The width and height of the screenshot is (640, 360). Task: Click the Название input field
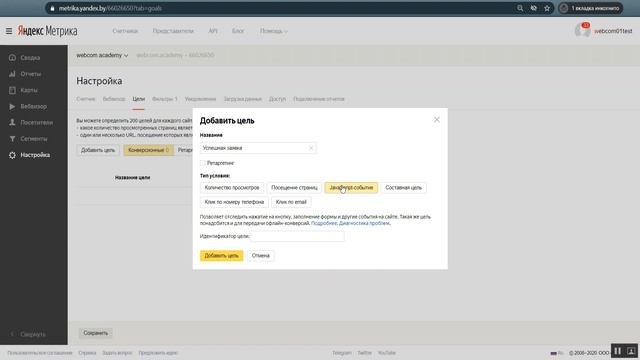[258, 148]
